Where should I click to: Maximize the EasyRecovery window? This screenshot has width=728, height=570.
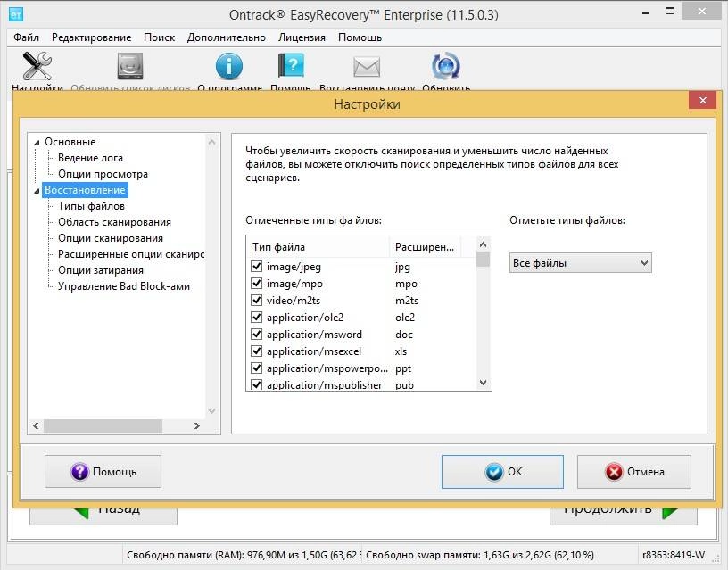coord(669,11)
